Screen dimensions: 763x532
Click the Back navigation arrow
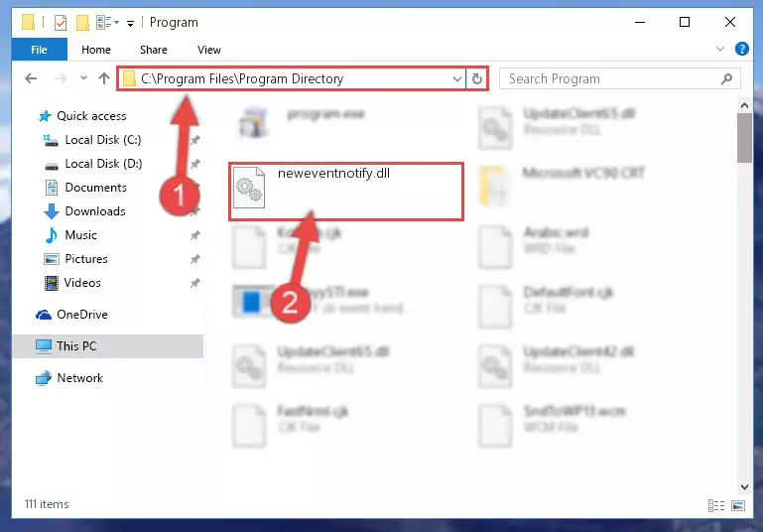click(31, 78)
